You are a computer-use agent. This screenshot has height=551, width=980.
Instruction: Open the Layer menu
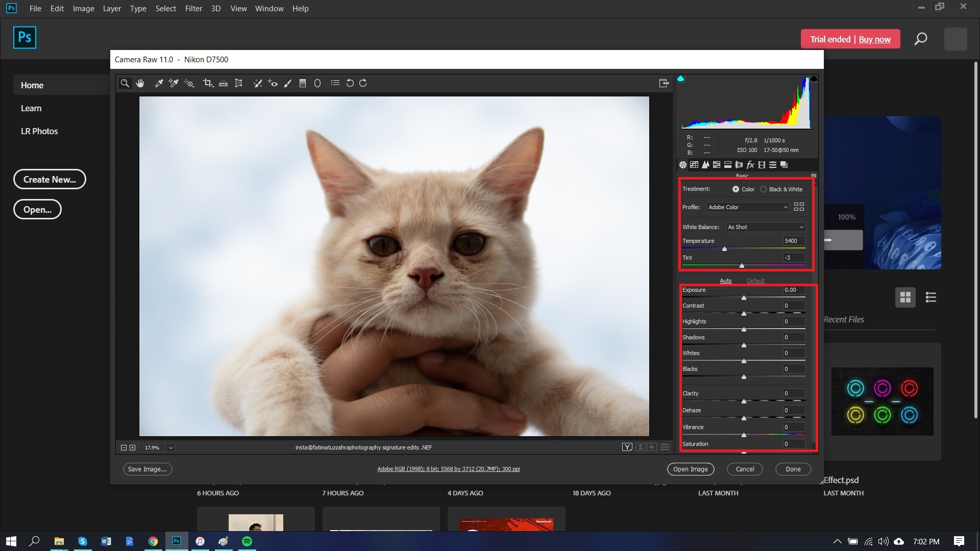[112, 9]
